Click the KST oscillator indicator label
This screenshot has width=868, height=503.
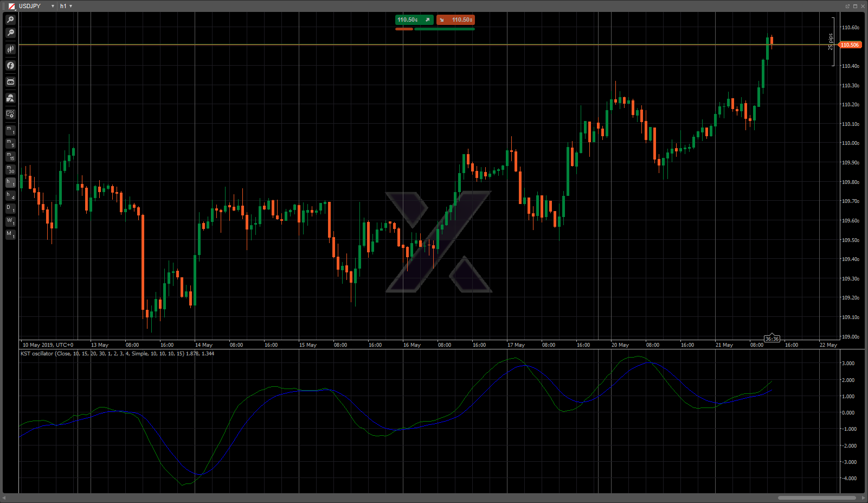click(x=117, y=354)
